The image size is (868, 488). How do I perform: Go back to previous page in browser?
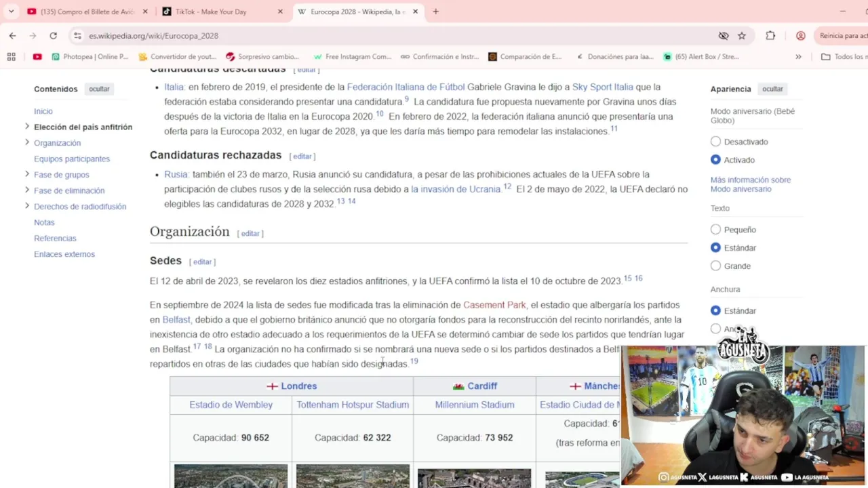click(12, 36)
